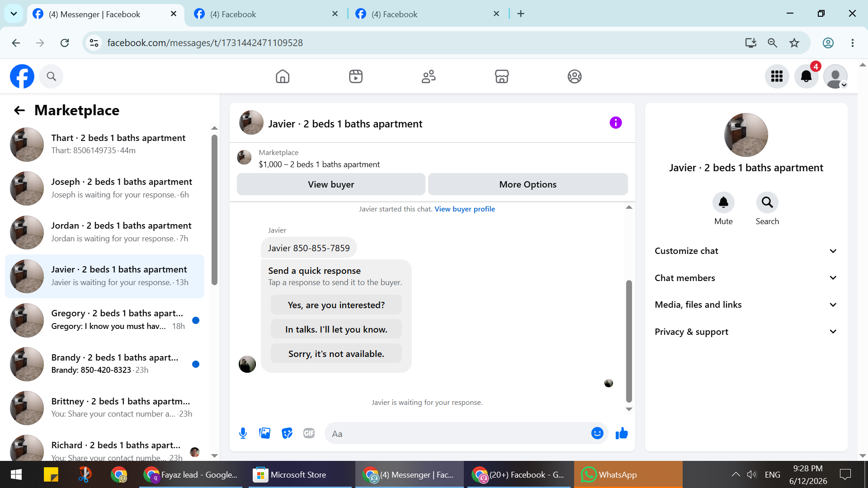Screen dimensions: 868x488
Task: Open the Groups icon in top navigation
Action: 575,76
